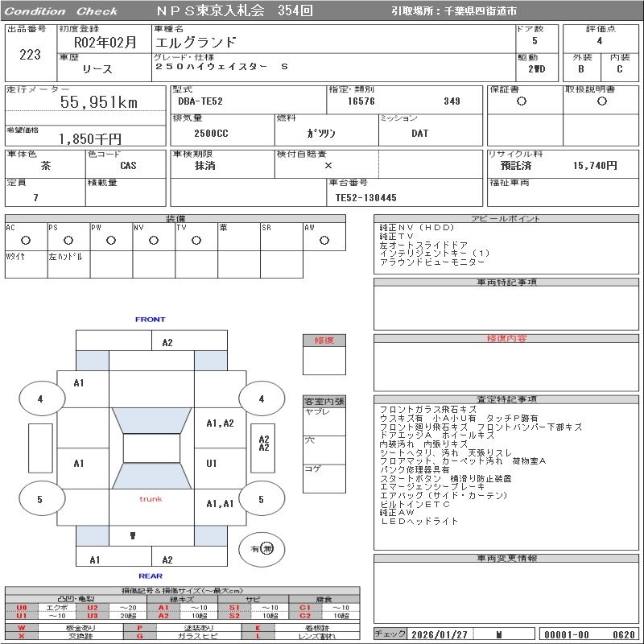Image resolution: width=644 pixels, height=644 pixels.
Task: Click the AW equipment circle mark
Action: 324,240
